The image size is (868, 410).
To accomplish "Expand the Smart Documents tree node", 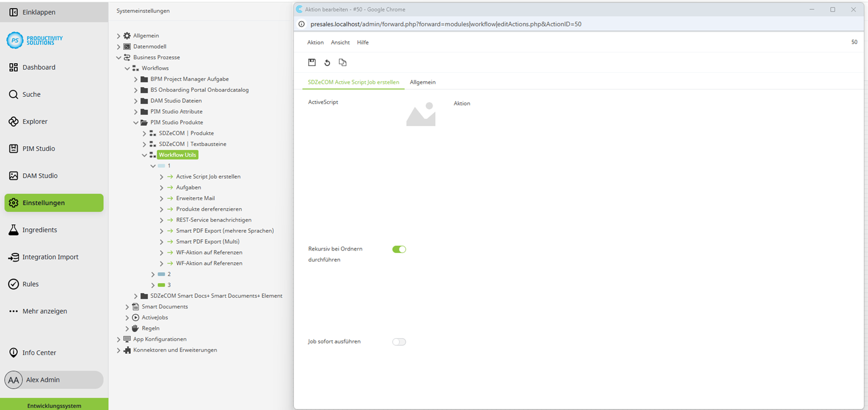I will click(x=127, y=306).
